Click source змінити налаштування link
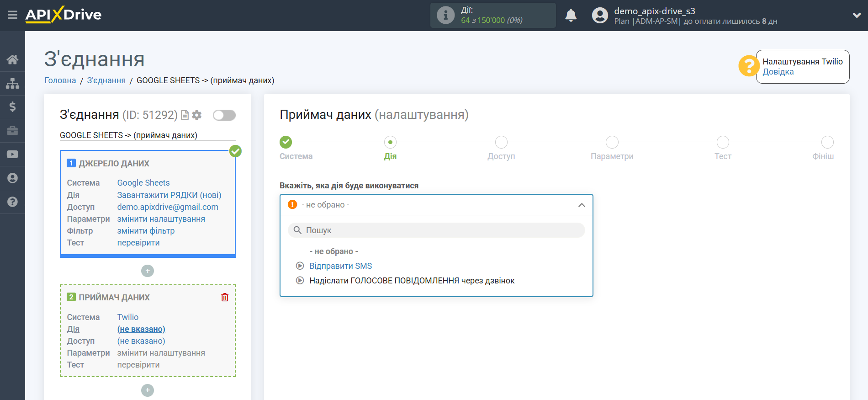 pyautogui.click(x=161, y=219)
